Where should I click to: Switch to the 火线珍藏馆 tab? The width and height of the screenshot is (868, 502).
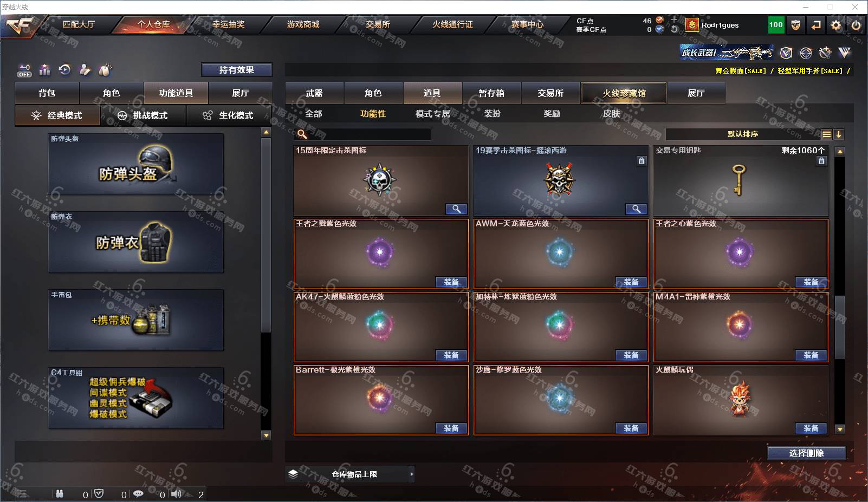[624, 93]
